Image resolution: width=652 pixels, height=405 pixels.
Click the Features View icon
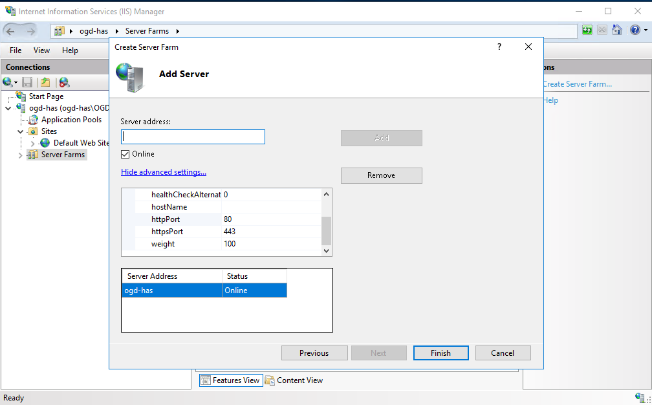pos(205,380)
